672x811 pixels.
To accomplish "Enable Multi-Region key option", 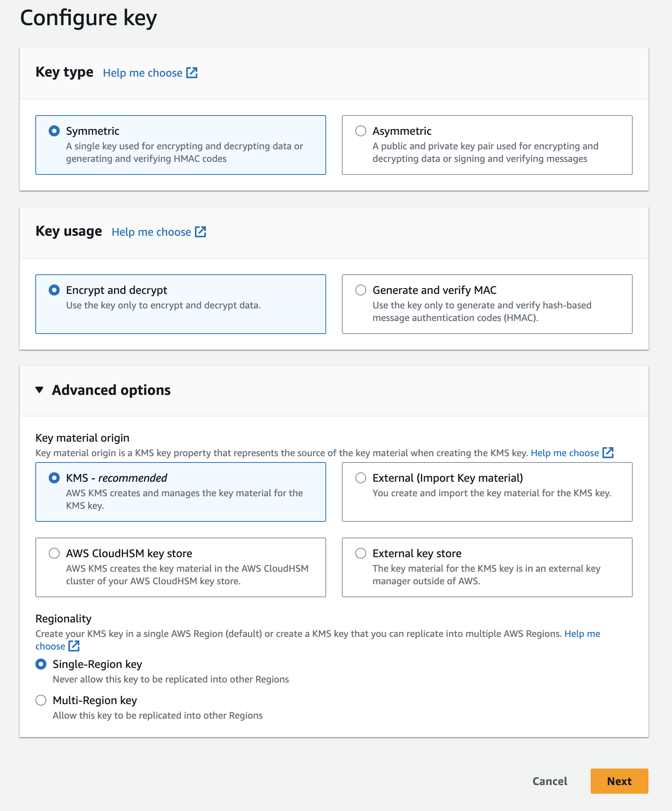I will pyautogui.click(x=41, y=700).
